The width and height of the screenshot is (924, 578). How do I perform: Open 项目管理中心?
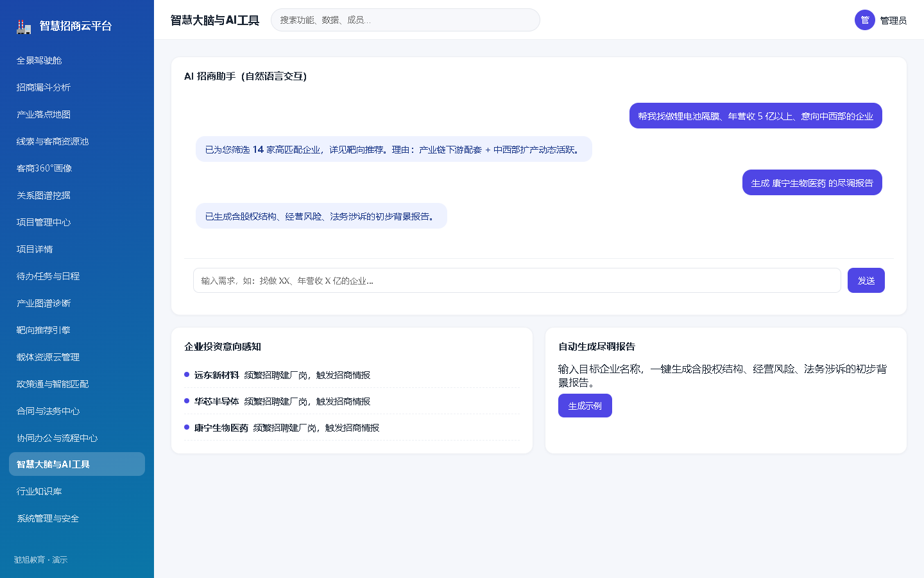(x=77, y=222)
